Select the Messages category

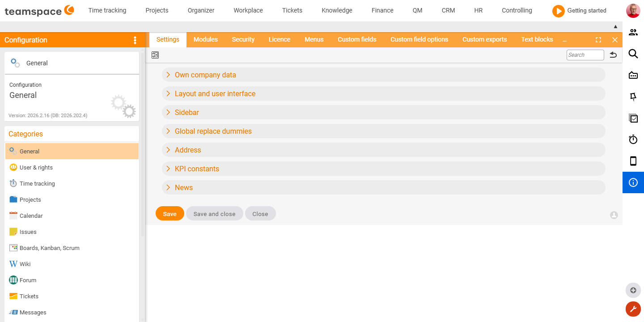coord(72,312)
